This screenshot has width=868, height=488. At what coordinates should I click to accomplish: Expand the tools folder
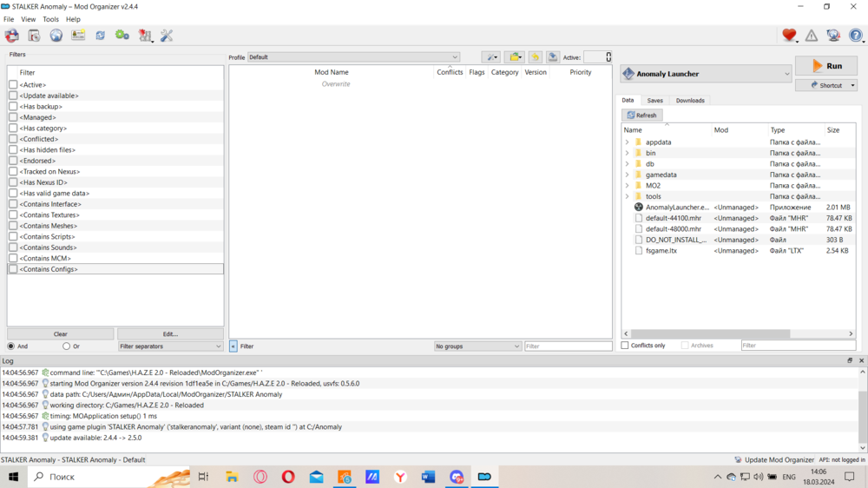(628, 196)
